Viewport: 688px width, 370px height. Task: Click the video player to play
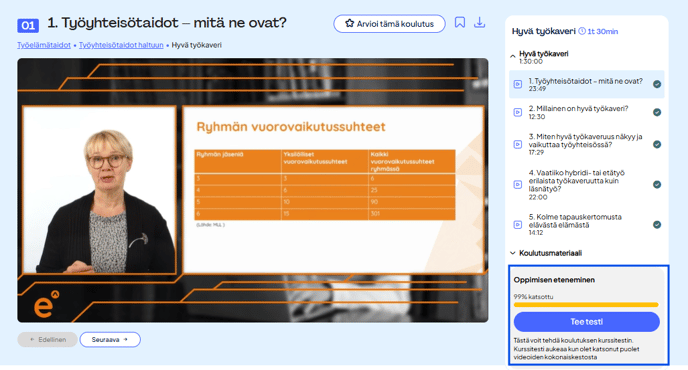pos(253,190)
